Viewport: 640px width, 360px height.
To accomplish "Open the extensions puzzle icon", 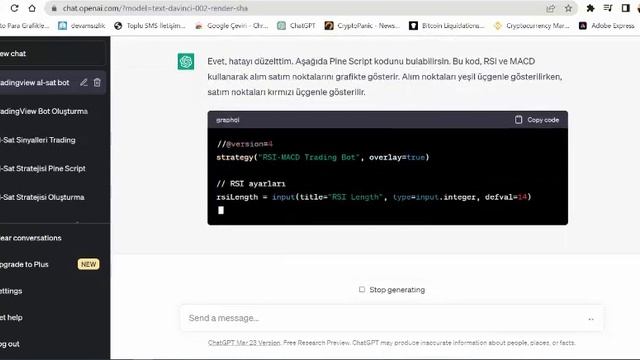I will [x=590, y=8].
